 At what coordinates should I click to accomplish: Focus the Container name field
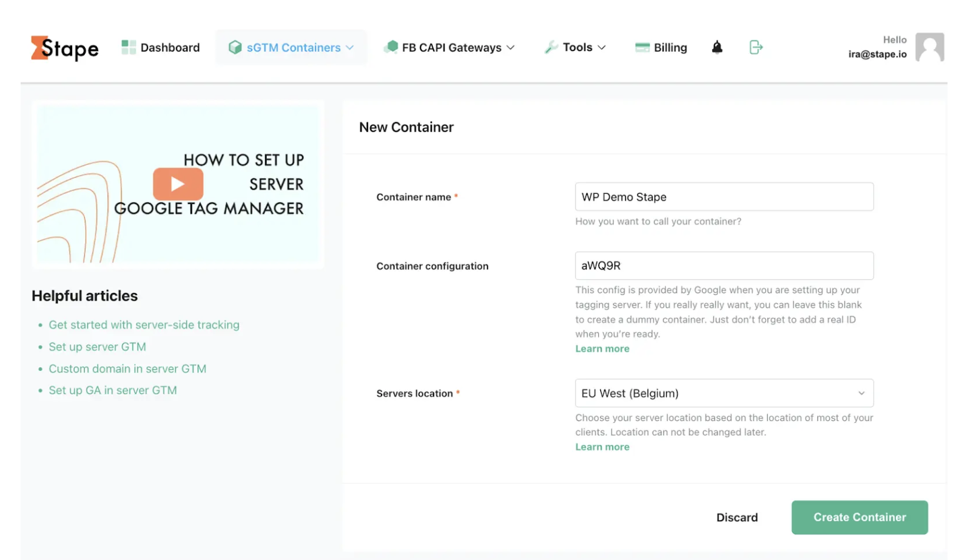724,197
